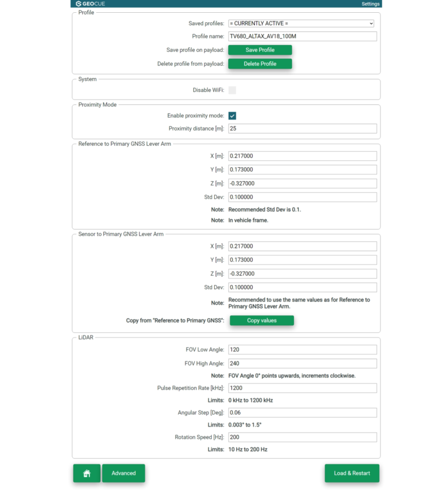Click the text '0 kHz to 1200 kHz'
This screenshot has height=503, width=448.
[250, 400]
